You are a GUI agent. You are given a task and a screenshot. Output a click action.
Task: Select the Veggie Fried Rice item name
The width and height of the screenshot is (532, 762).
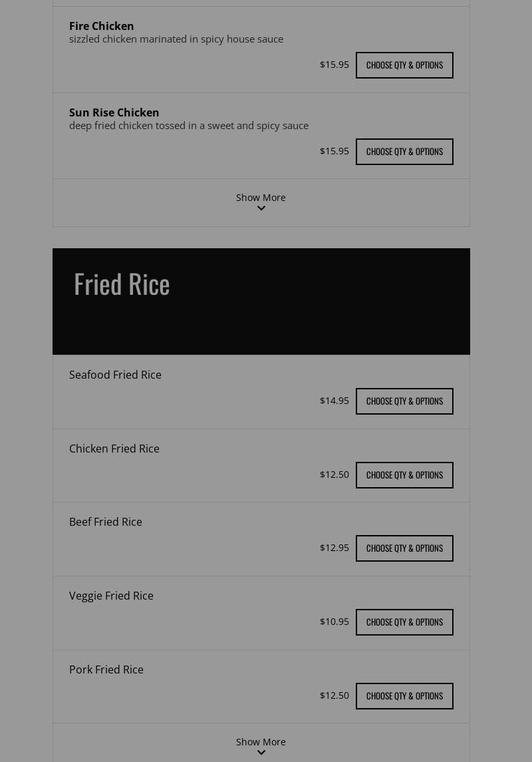click(111, 596)
